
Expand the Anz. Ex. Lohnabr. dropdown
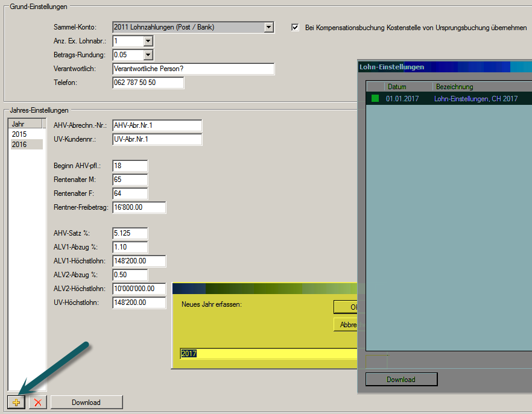point(148,41)
